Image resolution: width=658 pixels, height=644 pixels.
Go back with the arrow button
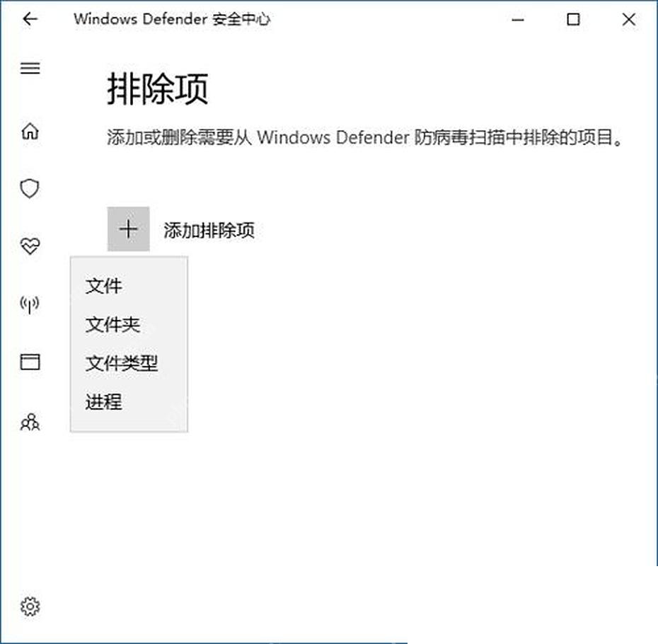click(x=30, y=19)
